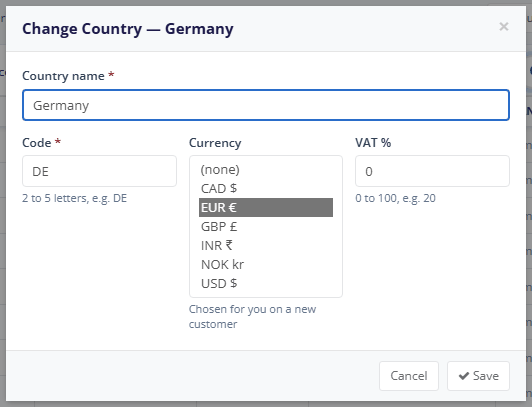This screenshot has width=532, height=407.
Task: Pick GBP £ from the Currency list
Action: point(266,227)
